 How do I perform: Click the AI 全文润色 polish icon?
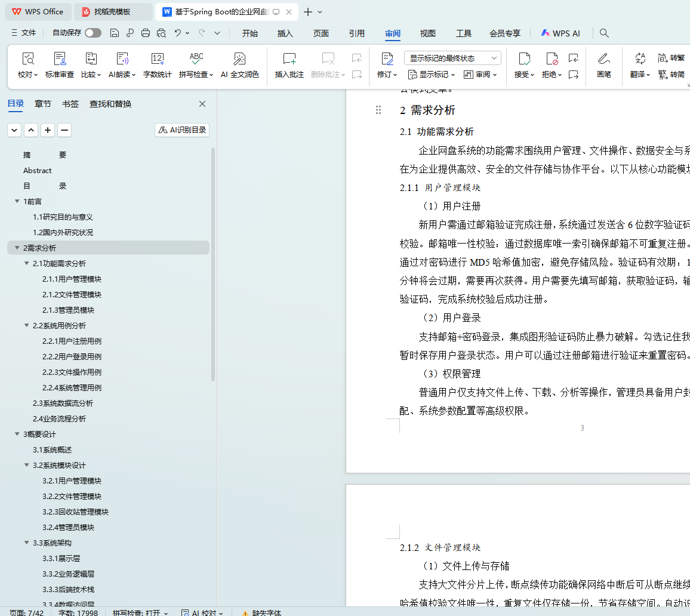coord(239,59)
